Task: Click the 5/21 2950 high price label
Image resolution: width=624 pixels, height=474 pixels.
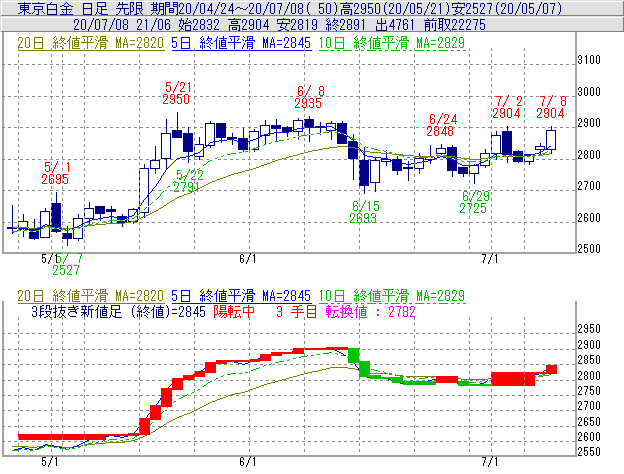Action: [177, 93]
